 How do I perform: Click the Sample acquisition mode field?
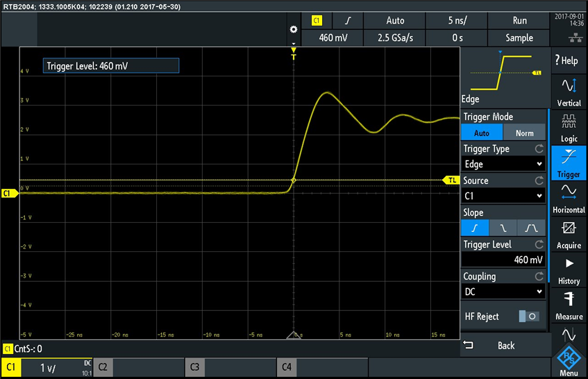click(519, 38)
